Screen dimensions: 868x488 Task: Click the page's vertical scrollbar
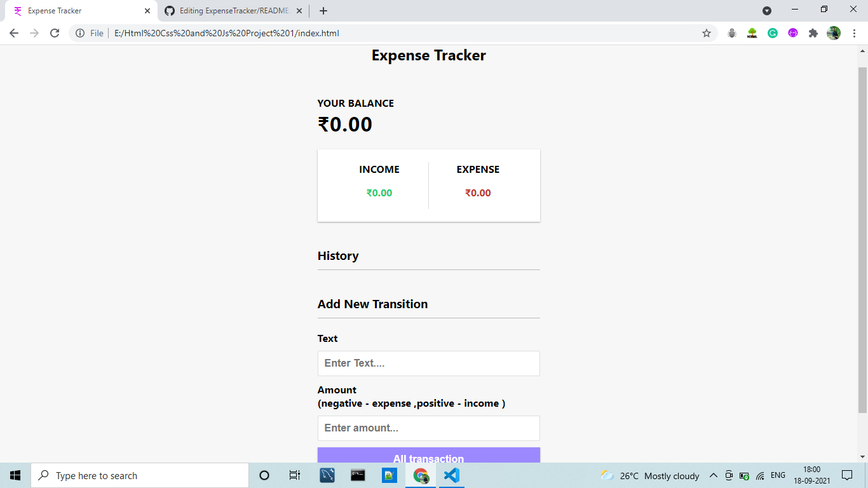[x=862, y=240]
